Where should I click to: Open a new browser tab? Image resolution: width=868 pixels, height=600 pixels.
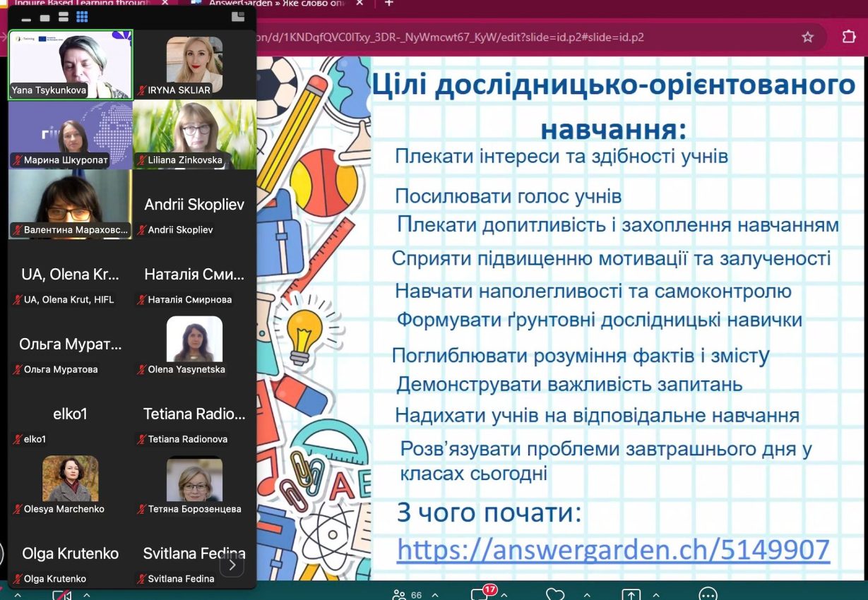coord(388,4)
